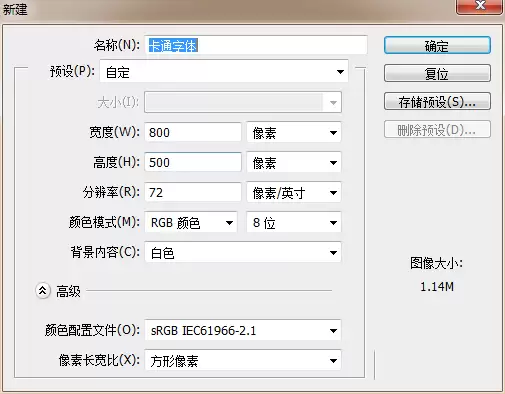Click the 分辨率(R): label
This screenshot has height=394, width=505.
pyautogui.click(x=111, y=192)
